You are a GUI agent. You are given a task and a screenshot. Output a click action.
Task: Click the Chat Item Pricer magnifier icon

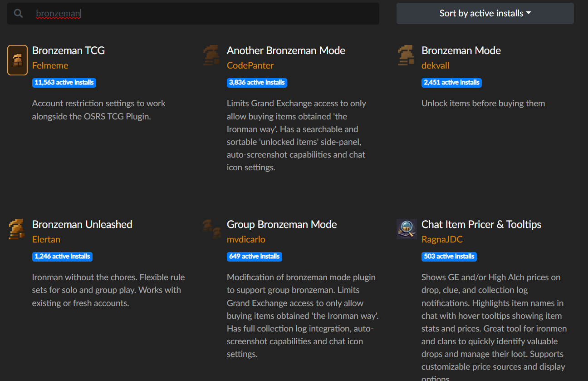(407, 229)
